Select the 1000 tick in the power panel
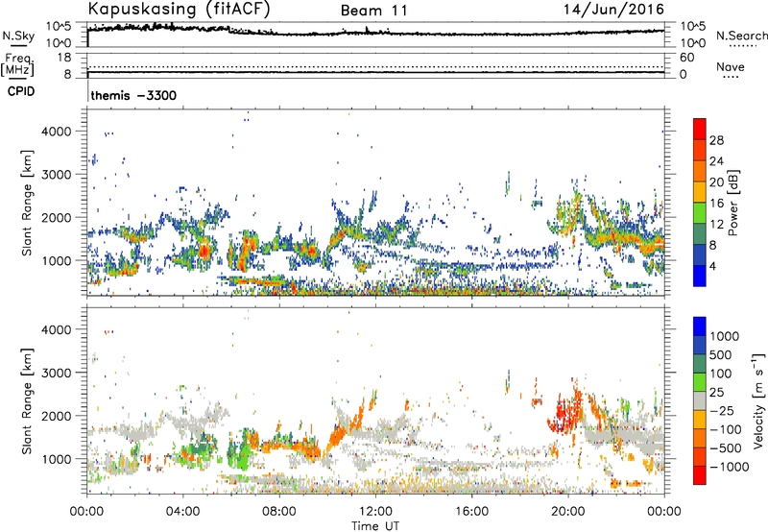The width and height of the screenshot is (768, 532). click(x=56, y=260)
